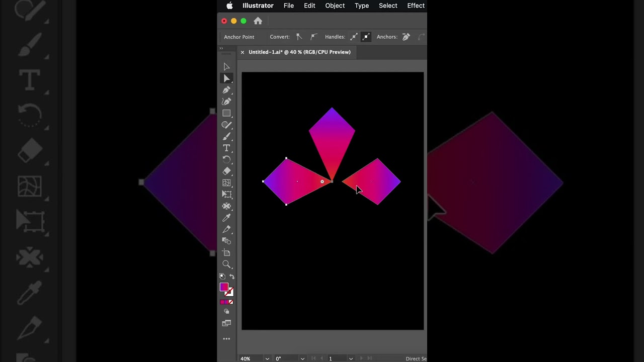This screenshot has width=644, height=362.
Task: Click the Color/Gradient/None mode strip
Action: (x=226, y=302)
